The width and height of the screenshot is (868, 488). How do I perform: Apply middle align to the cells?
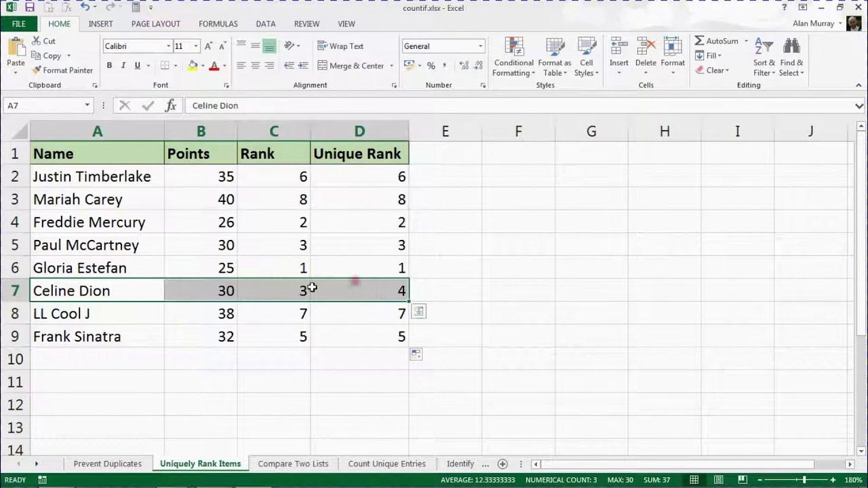click(256, 45)
